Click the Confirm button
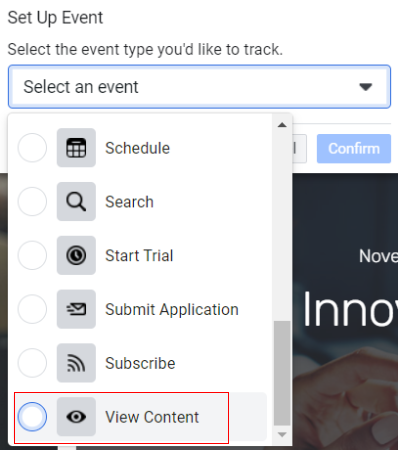 click(x=354, y=149)
